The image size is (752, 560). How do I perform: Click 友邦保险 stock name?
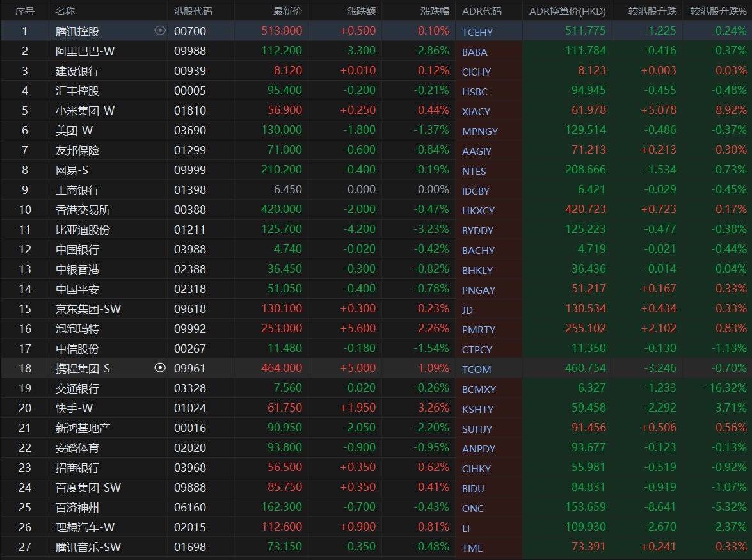click(x=77, y=150)
